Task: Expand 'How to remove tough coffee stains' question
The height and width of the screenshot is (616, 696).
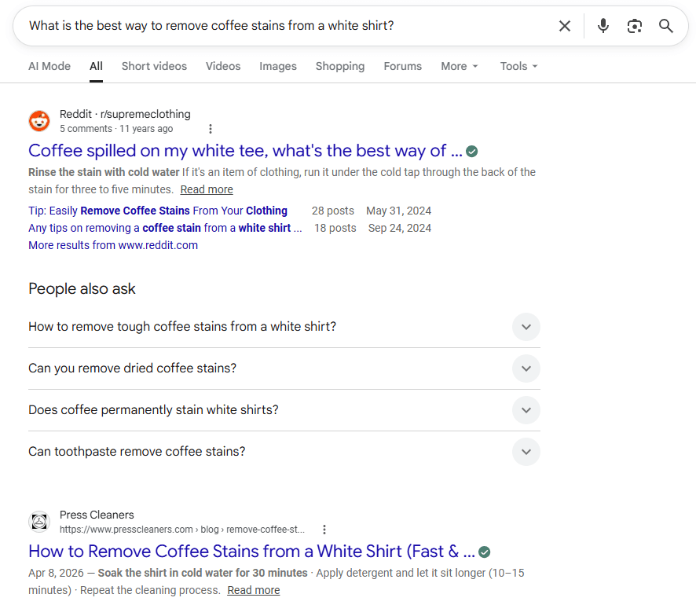Action: tap(284, 327)
